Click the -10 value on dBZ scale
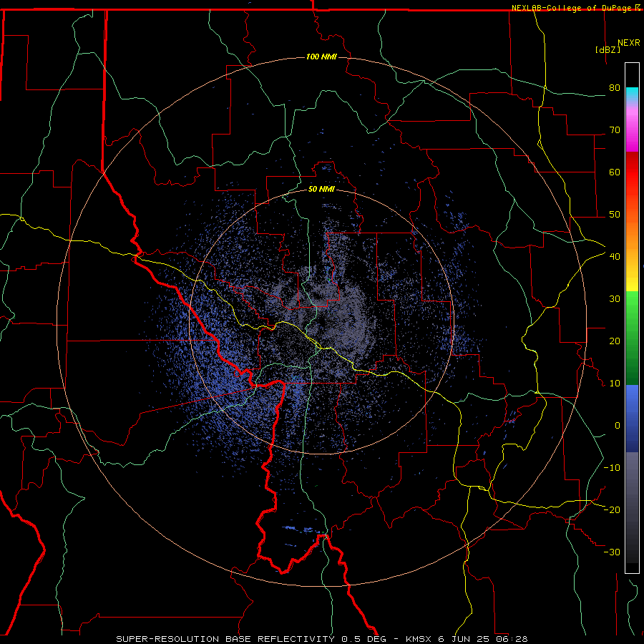Viewport: 644px width, 644px height. click(612, 468)
